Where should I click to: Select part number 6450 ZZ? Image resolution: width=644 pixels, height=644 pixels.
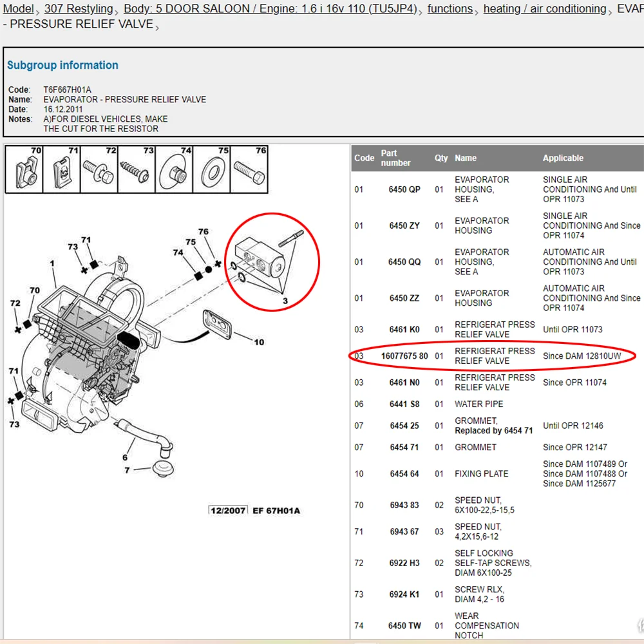pyautogui.click(x=404, y=298)
